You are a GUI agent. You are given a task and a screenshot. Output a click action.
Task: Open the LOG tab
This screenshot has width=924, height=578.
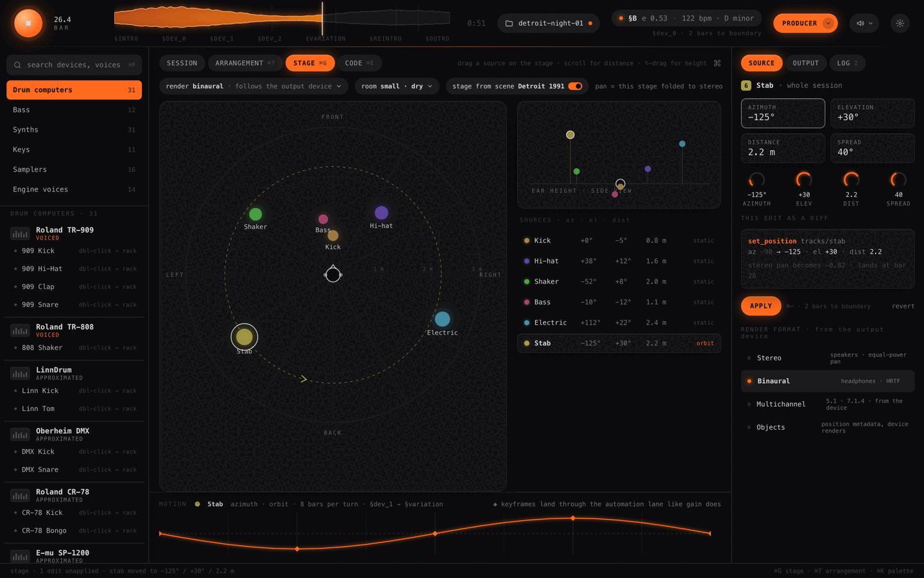[x=847, y=63]
